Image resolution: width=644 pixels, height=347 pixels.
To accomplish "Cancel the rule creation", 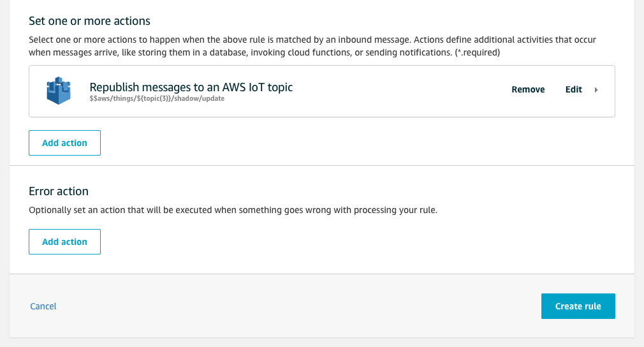I will point(43,306).
